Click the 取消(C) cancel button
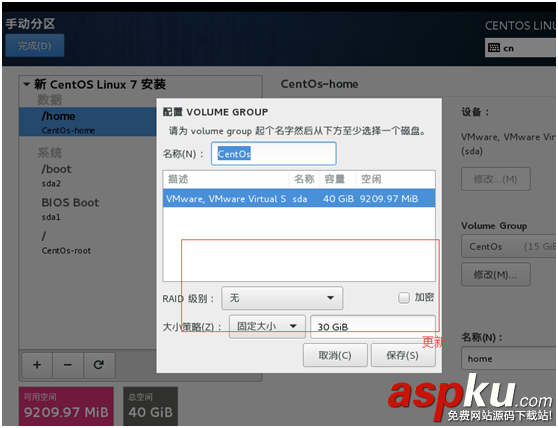The image size is (558, 428). coord(335,355)
